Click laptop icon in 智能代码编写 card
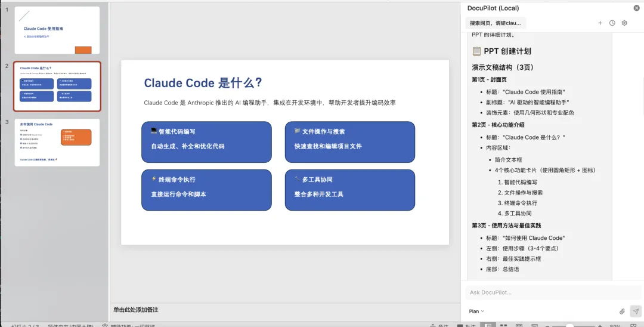644x327 pixels. [154, 131]
